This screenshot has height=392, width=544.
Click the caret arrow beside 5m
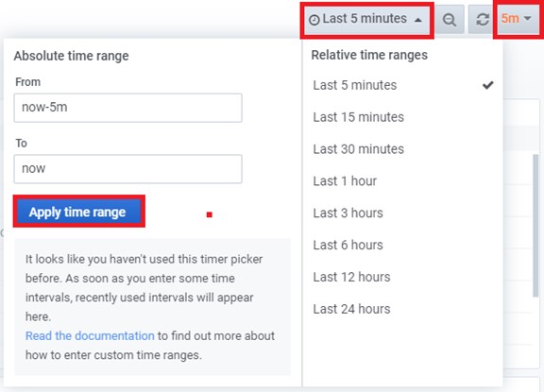[527, 18]
